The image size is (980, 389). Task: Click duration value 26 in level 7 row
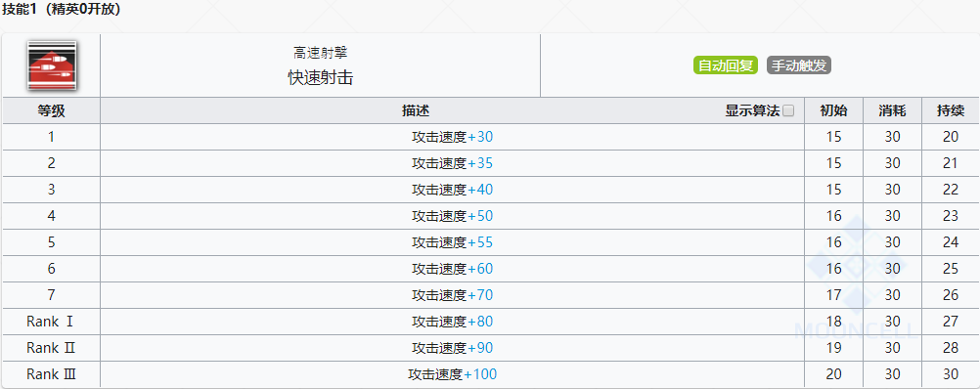[x=951, y=295]
